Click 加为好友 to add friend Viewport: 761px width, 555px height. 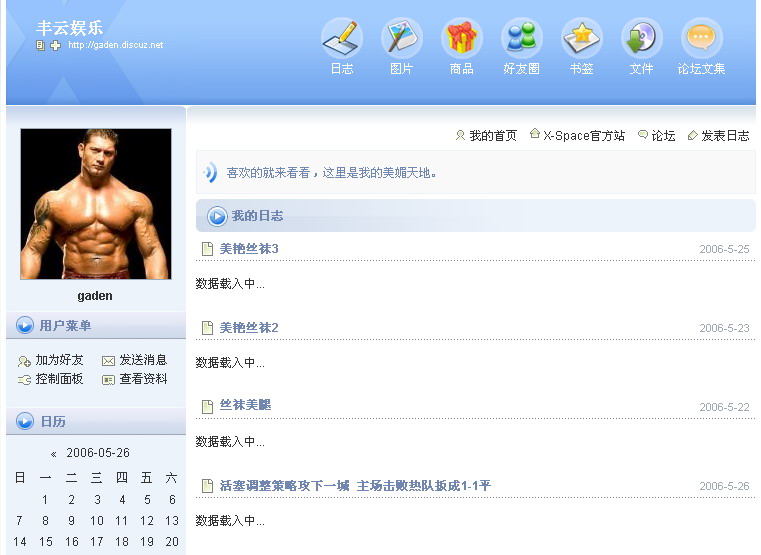click(x=59, y=360)
